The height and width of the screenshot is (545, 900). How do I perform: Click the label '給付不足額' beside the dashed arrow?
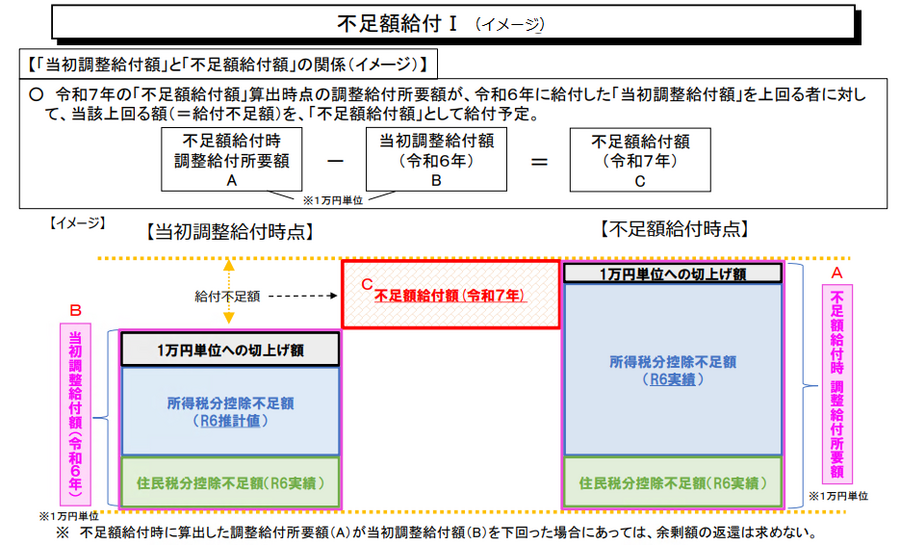click(227, 297)
